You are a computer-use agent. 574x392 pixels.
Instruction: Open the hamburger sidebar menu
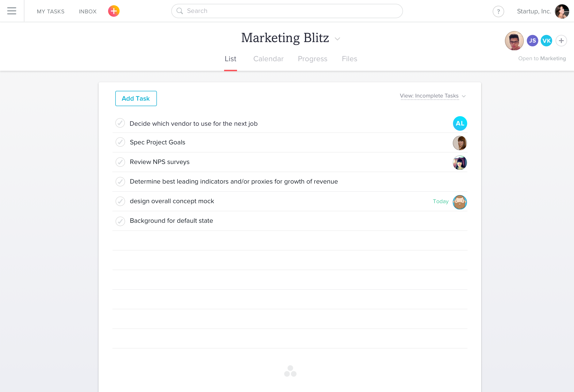(x=12, y=11)
